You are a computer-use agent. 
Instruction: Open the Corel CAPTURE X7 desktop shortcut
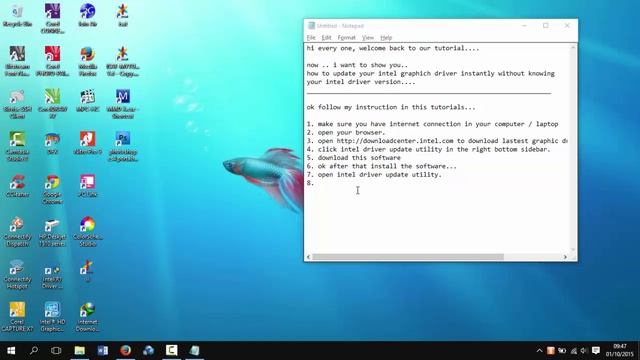(17, 316)
